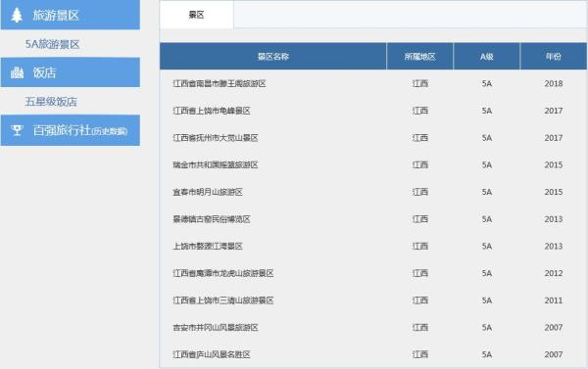The height and width of the screenshot is (369, 588).
Task: Click year 2007 in 井冈山 row
Action: 554,328
